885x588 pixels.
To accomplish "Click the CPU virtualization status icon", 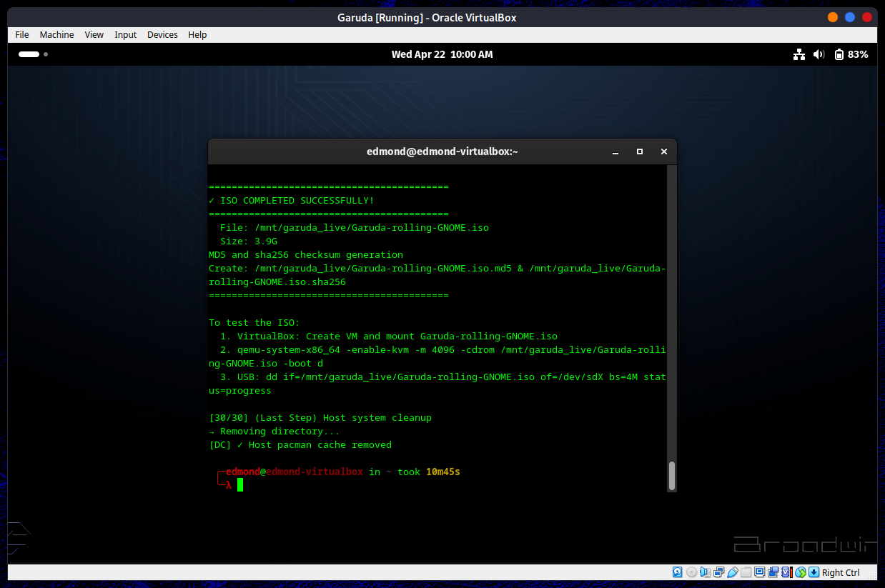I will pos(787,572).
